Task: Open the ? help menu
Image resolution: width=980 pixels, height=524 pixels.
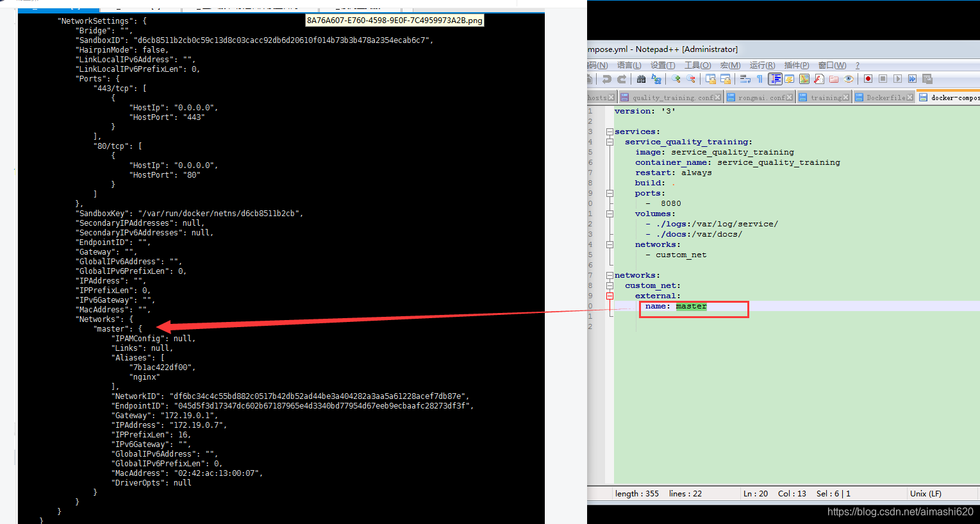Action: [857, 65]
